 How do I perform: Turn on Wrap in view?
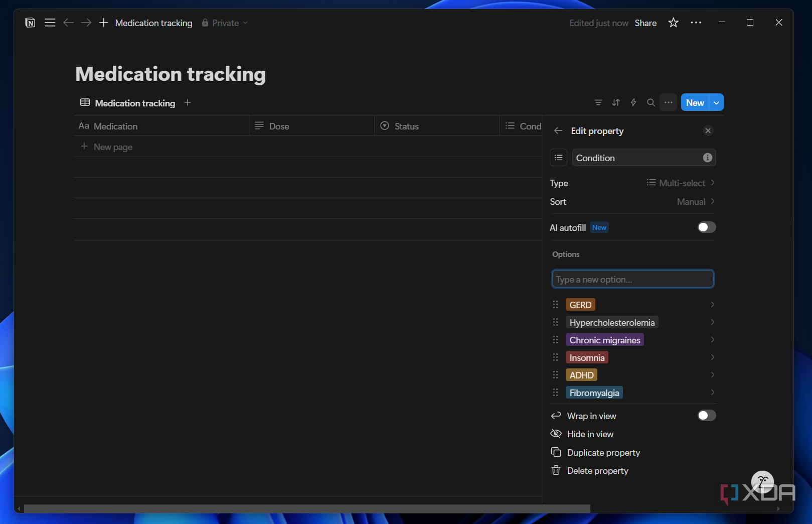click(x=707, y=416)
